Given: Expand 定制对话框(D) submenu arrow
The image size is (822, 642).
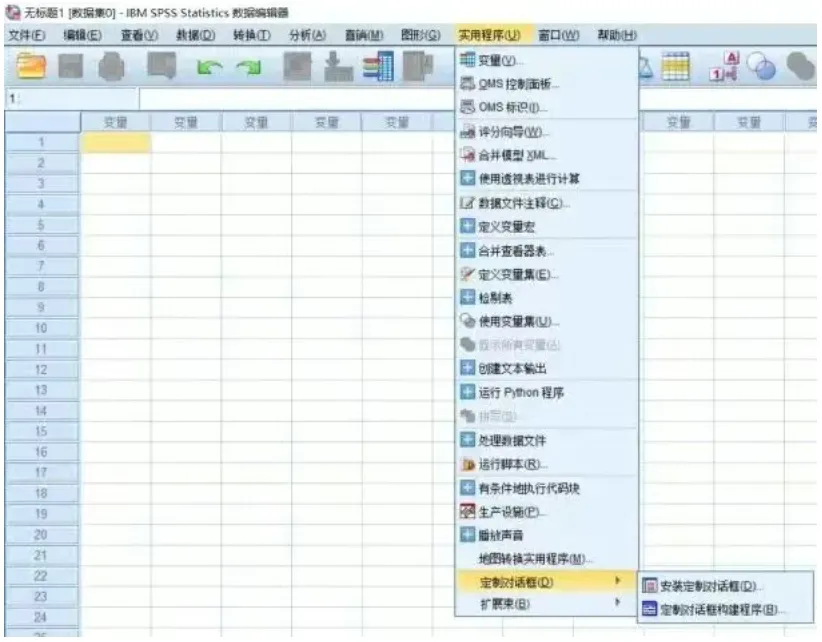Looking at the screenshot, I should (618, 581).
